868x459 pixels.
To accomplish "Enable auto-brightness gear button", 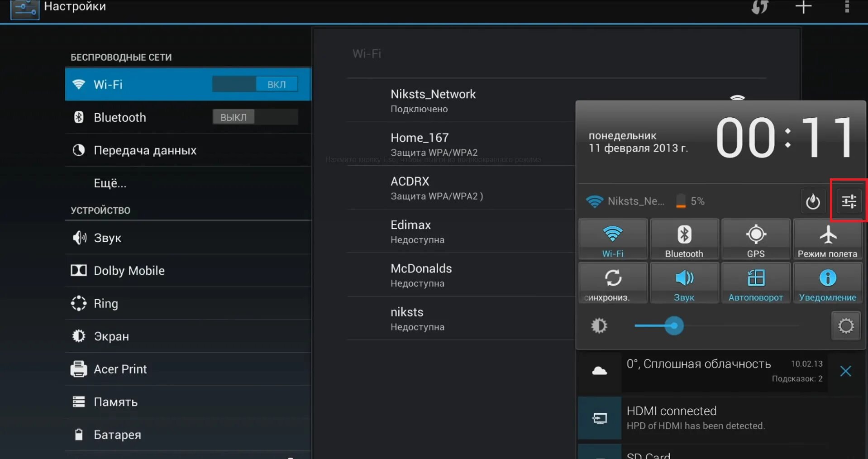I will coord(846,326).
